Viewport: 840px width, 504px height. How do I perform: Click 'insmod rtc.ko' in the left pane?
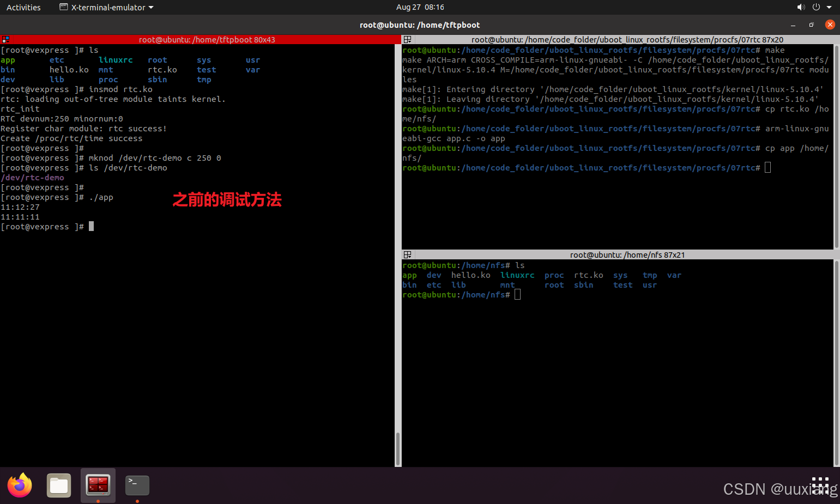(x=120, y=89)
